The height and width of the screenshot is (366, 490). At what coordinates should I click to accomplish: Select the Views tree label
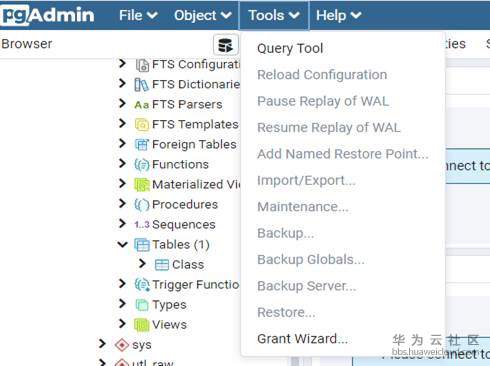pos(169,324)
